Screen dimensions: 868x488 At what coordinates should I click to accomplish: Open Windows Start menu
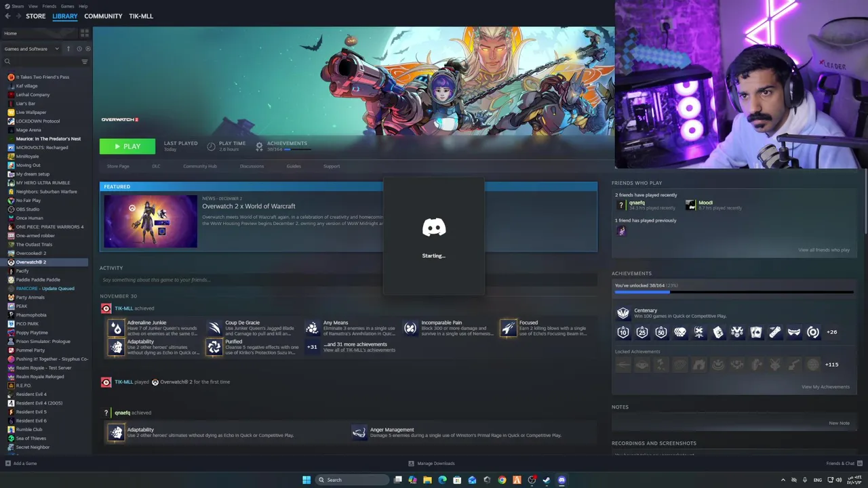tap(307, 480)
